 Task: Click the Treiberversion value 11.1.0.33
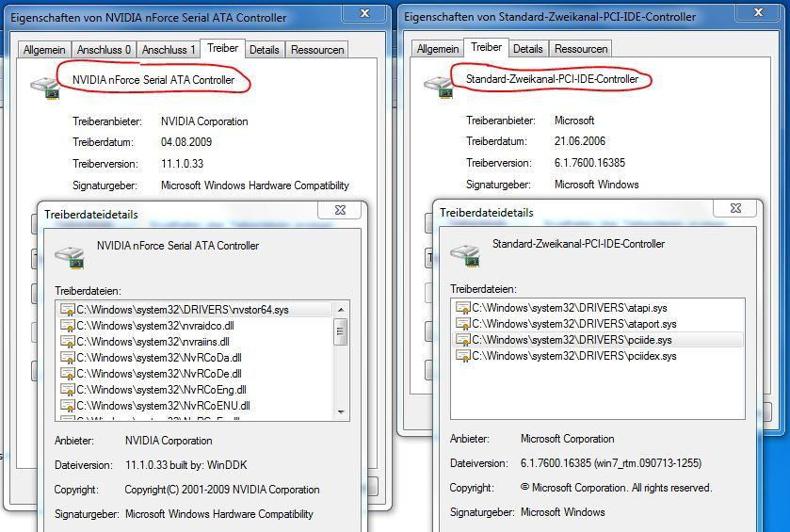[x=182, y=164]
